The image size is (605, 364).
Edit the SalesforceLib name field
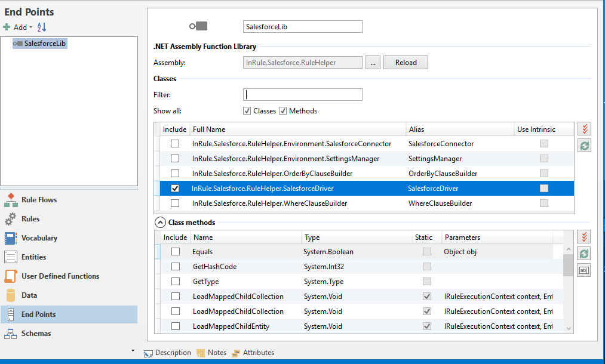click(302, 27)
